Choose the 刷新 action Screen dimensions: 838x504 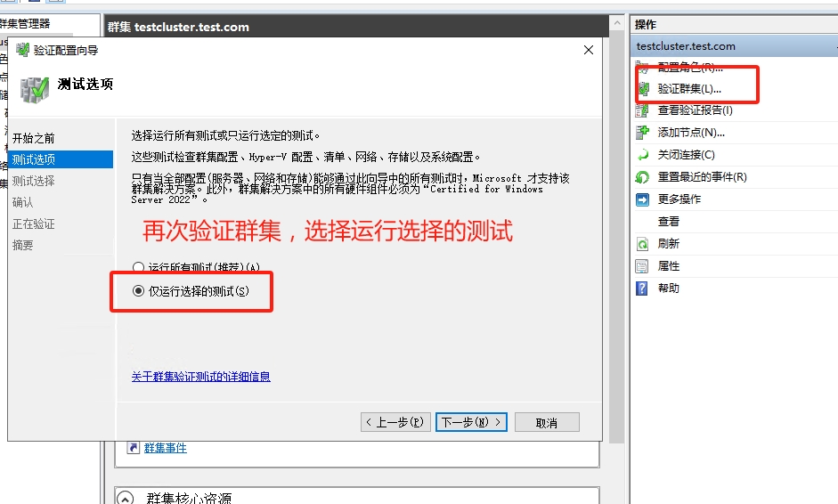point(669,244)
